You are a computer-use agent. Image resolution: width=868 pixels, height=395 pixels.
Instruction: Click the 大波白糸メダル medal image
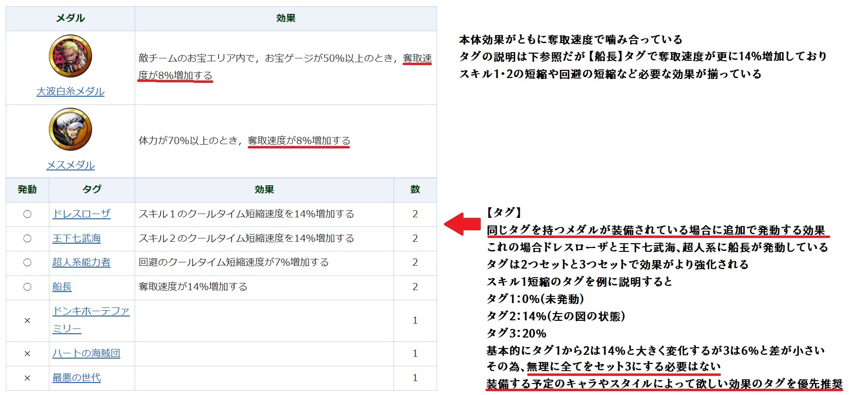pos(70,56)
